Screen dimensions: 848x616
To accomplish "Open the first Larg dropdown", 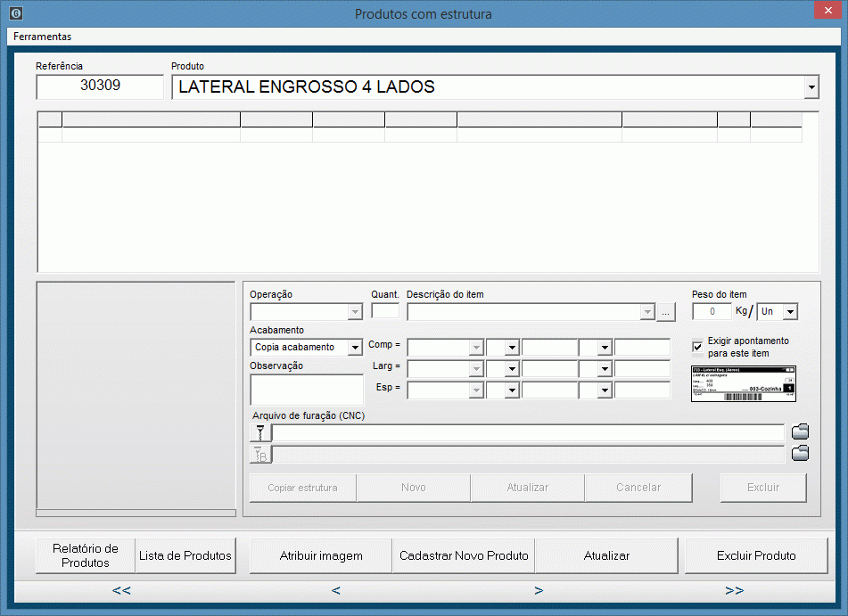I will pos(476,369).
